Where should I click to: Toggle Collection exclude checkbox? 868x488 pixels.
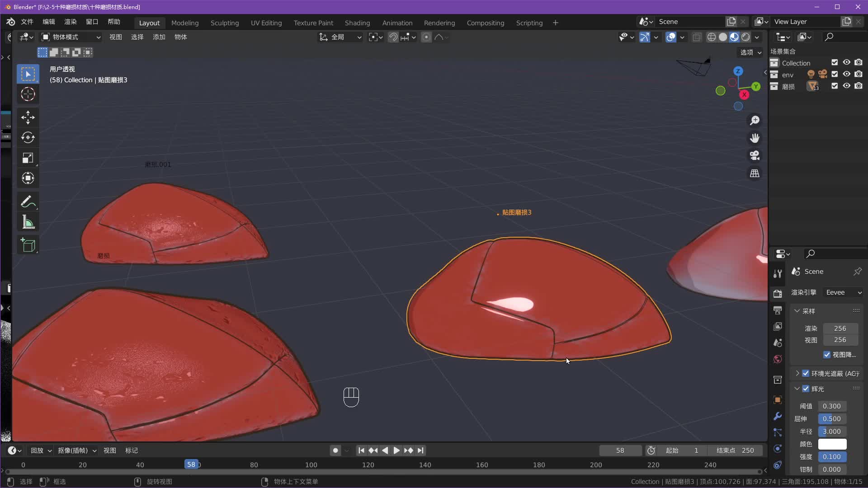click(x=835, y=62)
